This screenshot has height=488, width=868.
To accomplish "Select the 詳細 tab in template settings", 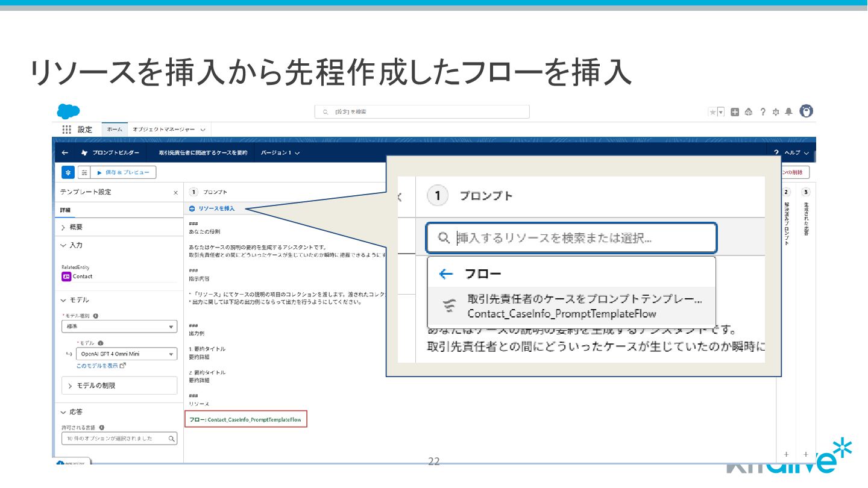I will point(65,210).
